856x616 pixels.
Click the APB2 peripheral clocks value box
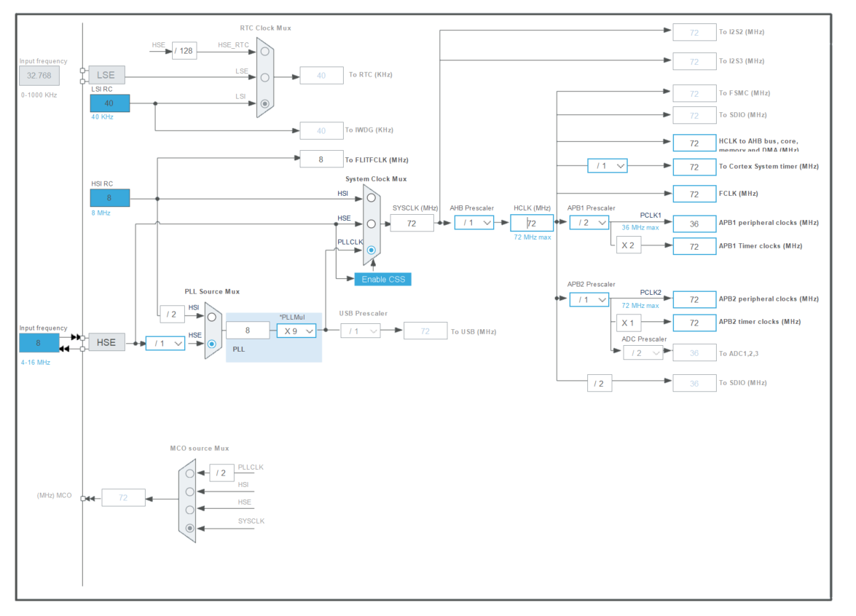694,299
